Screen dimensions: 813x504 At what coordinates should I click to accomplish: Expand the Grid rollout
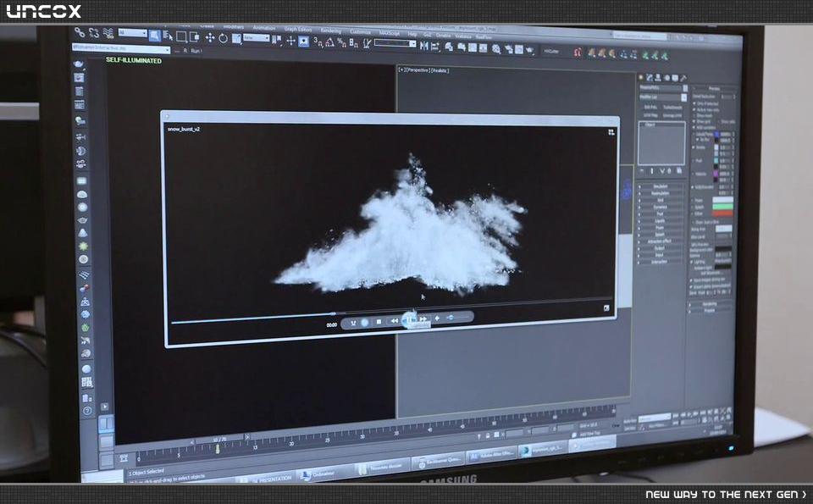(661, 200)
